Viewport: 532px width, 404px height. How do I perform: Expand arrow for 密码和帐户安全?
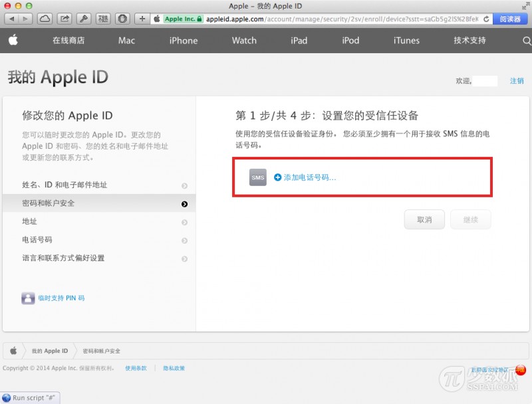[185, 204]
